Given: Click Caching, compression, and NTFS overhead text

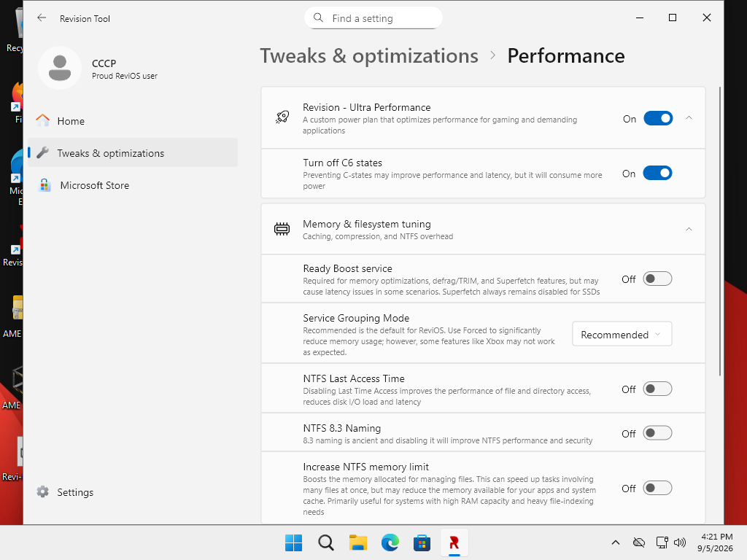Looking at the screenshot, I should point(378,237).
